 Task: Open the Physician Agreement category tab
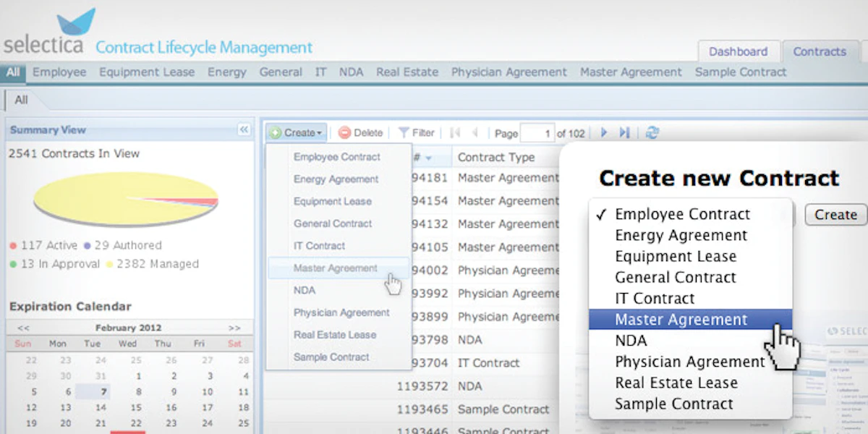click(509, 72)
